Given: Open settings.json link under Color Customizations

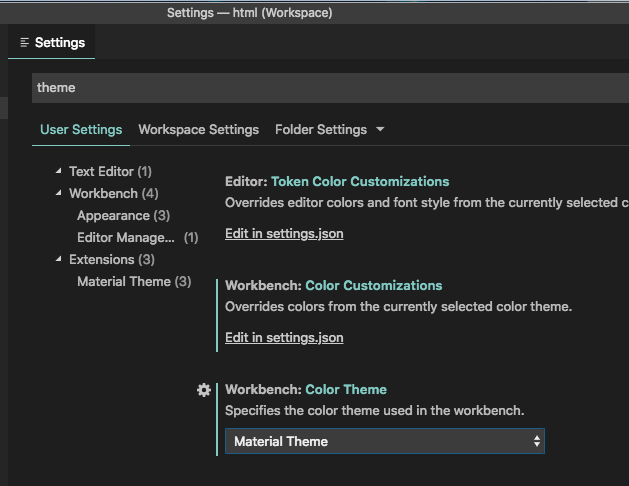Looking at the screenshot, I should coord(284,337).
